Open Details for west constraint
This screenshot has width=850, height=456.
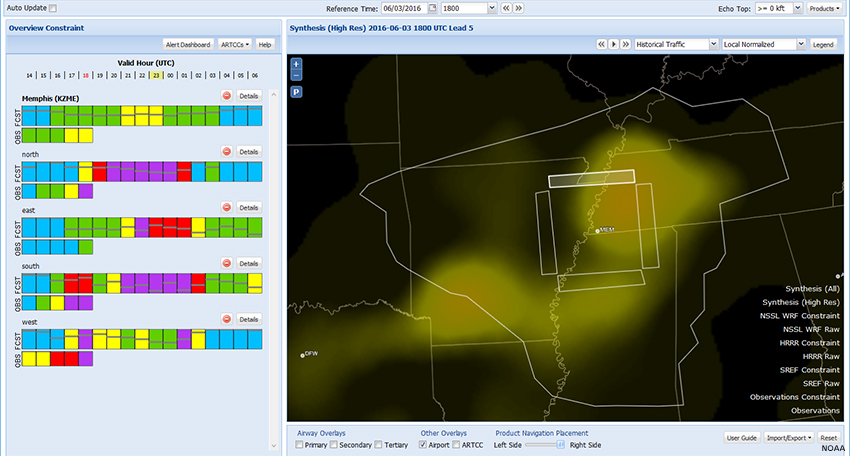pos(249,319)
